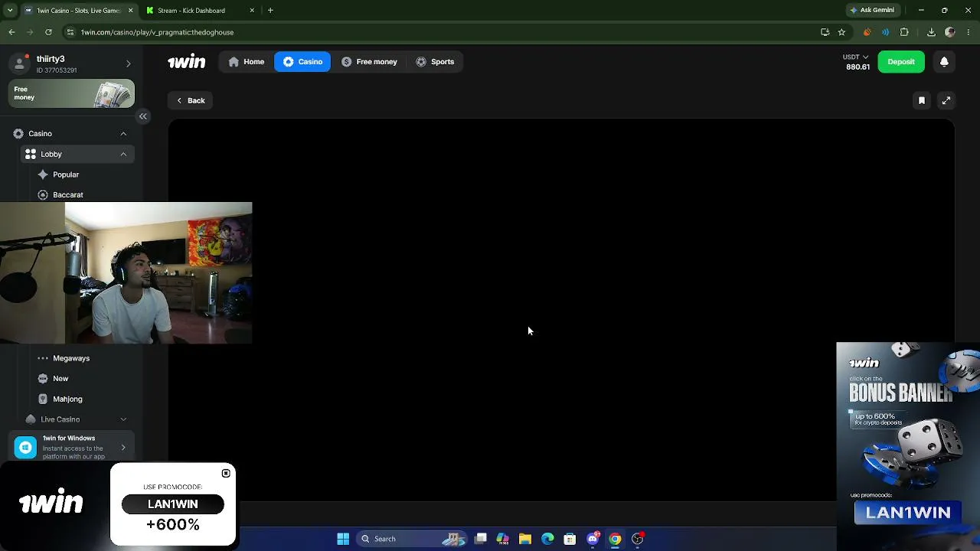Open the Mahjong category
The image size is (980, 551).
tap(67, 399)
